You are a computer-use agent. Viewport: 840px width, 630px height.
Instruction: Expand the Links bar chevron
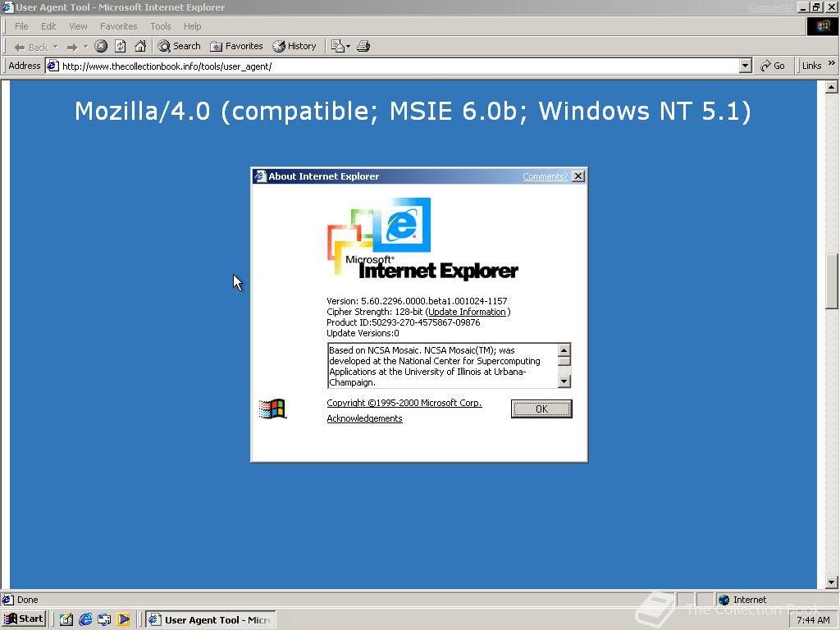832,63
